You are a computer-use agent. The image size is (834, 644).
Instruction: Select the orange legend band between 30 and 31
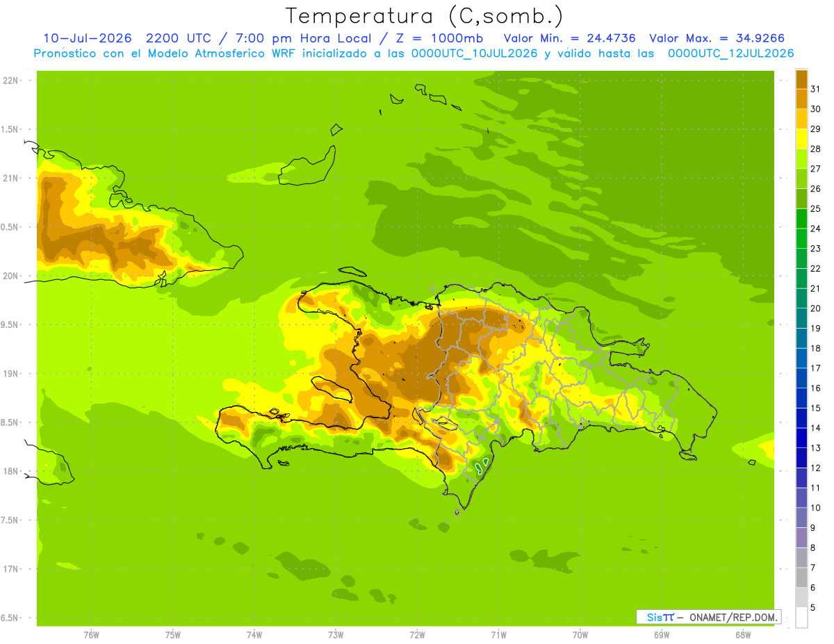pos(801,99)
